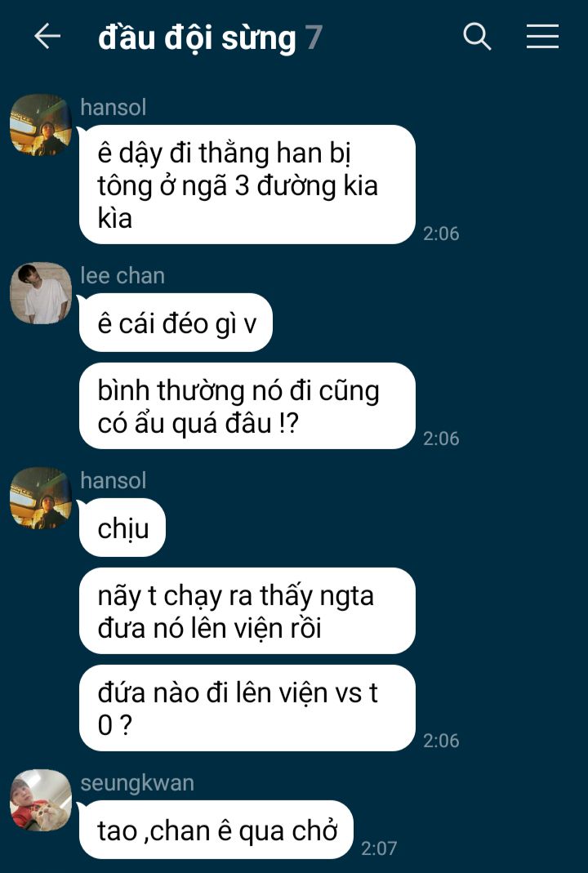Tap the 2:07 timestamp
The width and height of the screenshot is (588, 873).
(x=379, y=849)
